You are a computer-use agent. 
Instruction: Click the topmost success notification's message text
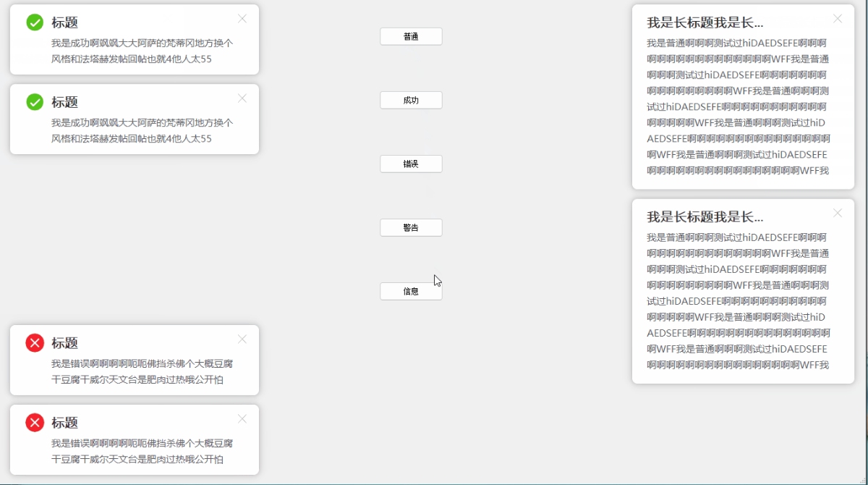[x=142, y=51]
